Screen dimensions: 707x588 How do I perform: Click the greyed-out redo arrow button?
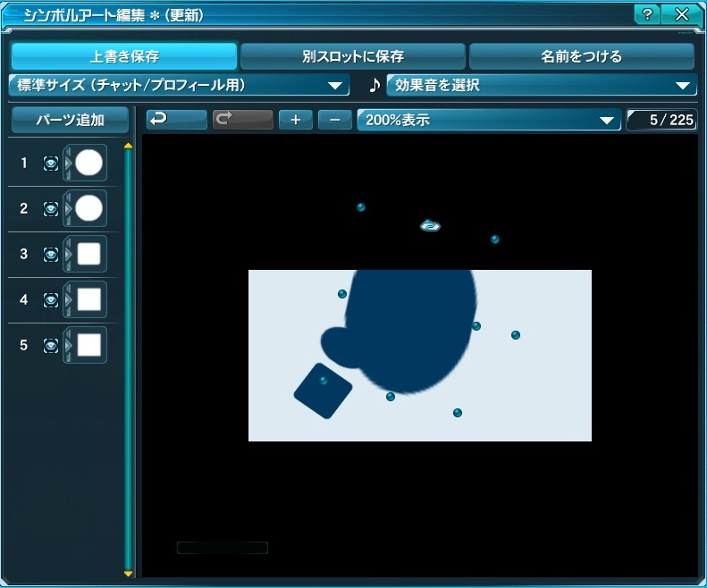(242, 120)
